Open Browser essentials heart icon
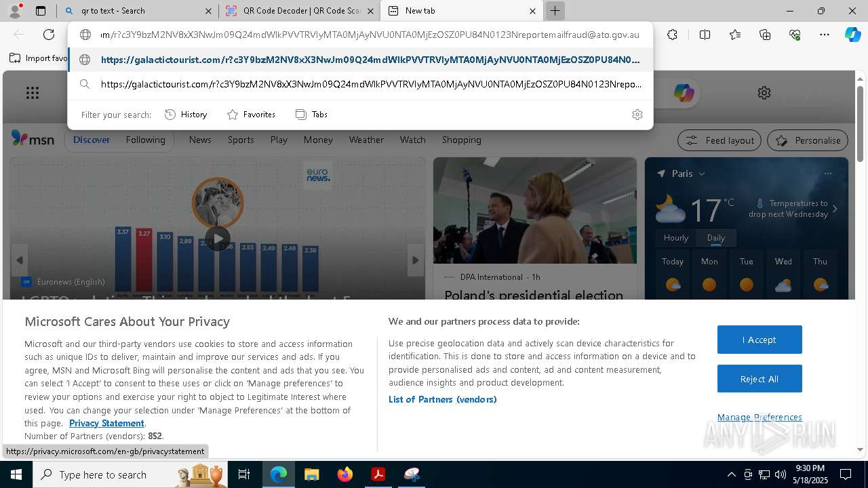The height and width of the screenshot is (488, 868). point(795,35)
